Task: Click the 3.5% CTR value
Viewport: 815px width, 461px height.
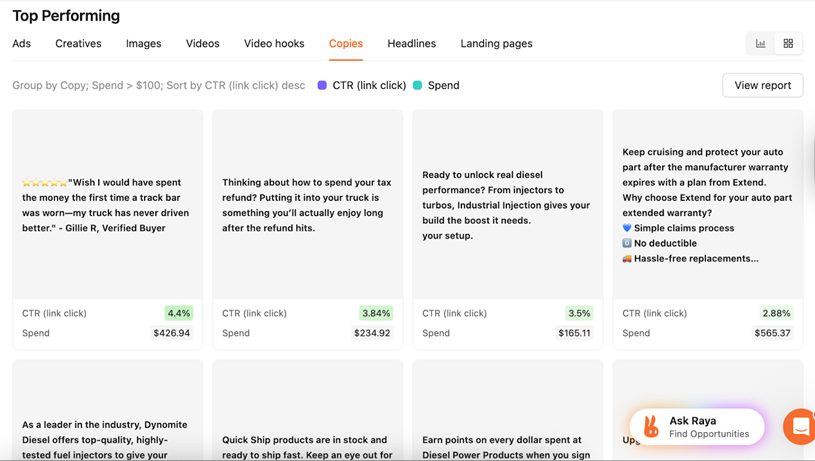Action: click(579, 313)
